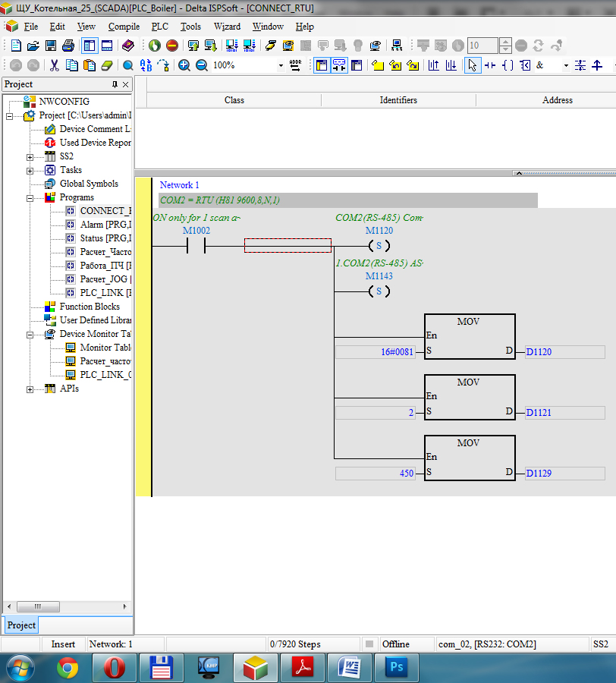Insert a network below with the arrow-down icon
The width and height of the screenshot is (616, 683).
click(x=451, y=65)
